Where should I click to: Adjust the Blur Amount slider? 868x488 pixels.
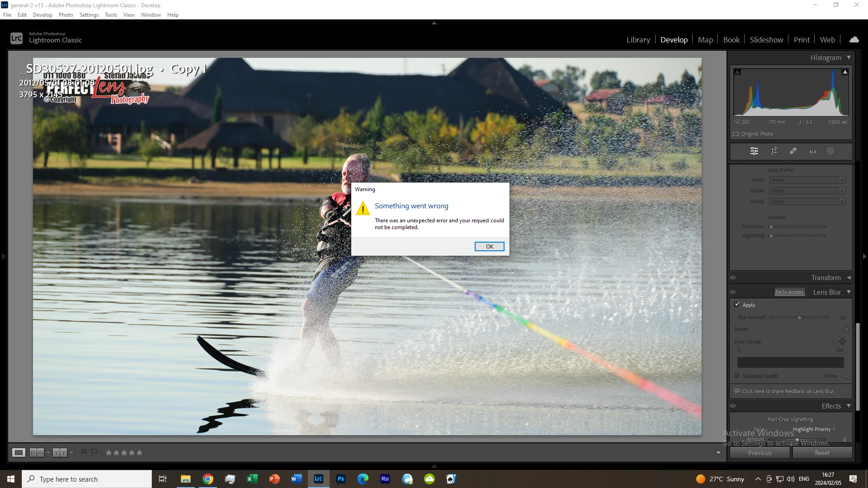[799, 318]
